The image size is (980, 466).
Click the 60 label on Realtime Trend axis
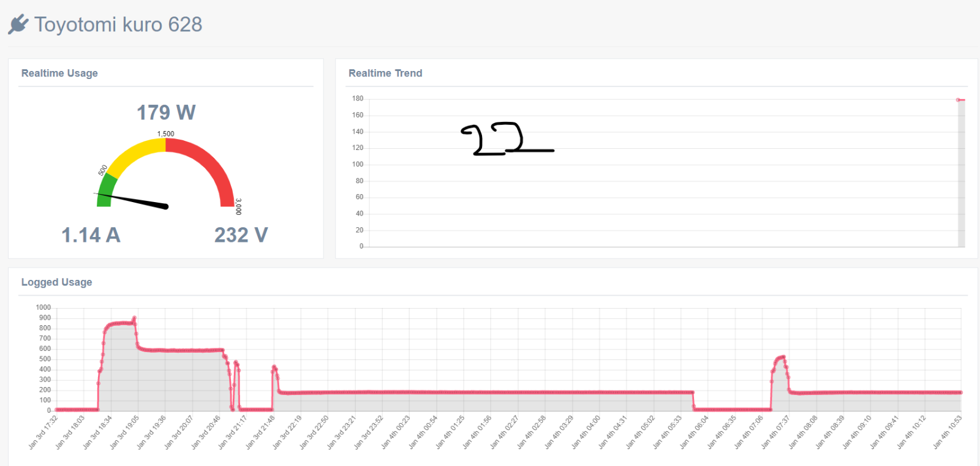point(360,197)
